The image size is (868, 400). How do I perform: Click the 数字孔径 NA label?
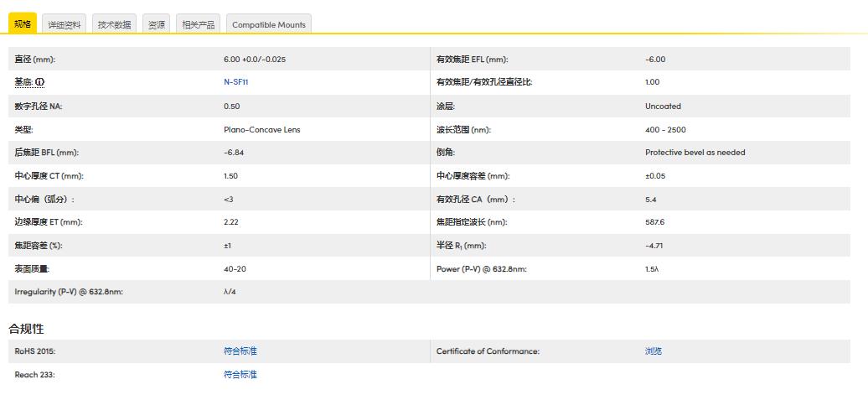(x=39, y=106)
